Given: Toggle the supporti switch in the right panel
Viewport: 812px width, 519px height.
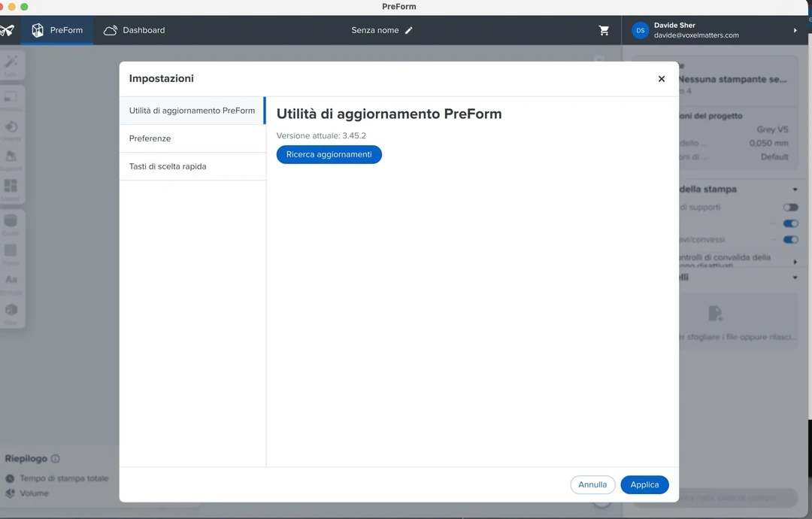Looking at the screenshot, I should click(x=790, y=207).
